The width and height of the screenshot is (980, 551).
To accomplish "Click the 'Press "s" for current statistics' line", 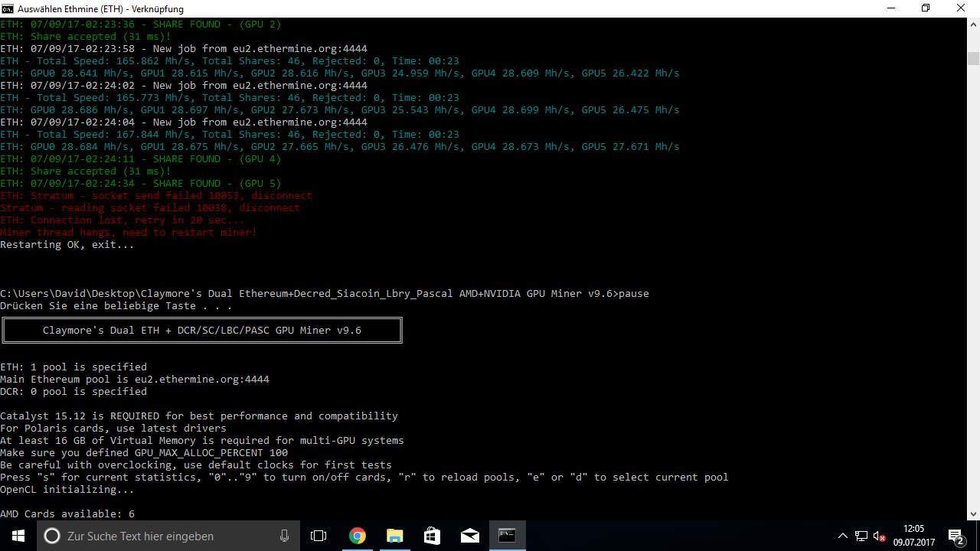I will pyautogui.click(x=364, y=478).
